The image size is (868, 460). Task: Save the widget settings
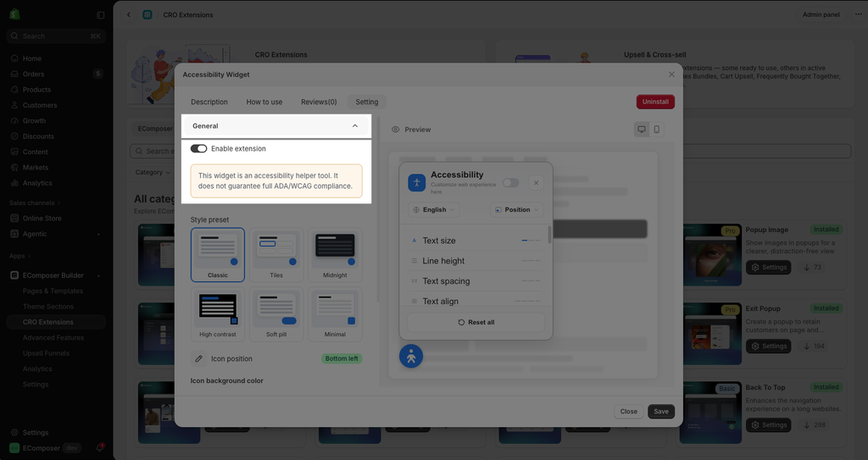click(x=661, y=411)
